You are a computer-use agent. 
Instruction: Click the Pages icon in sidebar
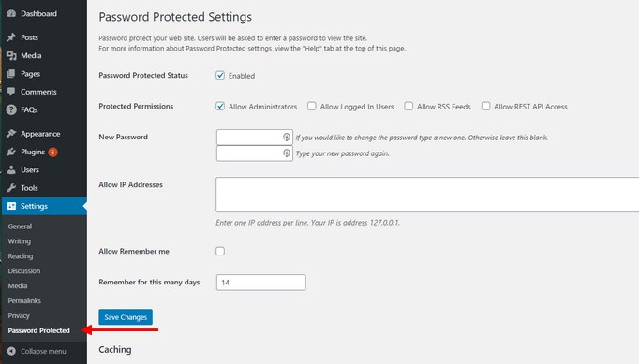11,74
